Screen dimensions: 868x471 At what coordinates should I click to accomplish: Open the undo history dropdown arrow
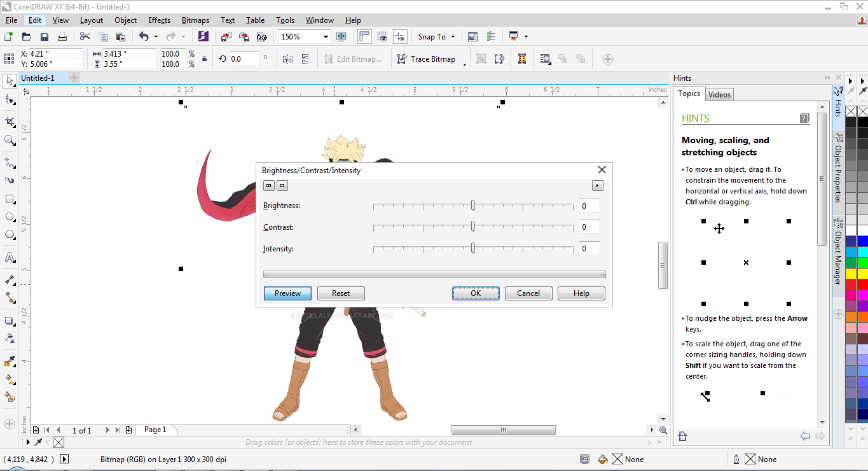click(156, 37)
